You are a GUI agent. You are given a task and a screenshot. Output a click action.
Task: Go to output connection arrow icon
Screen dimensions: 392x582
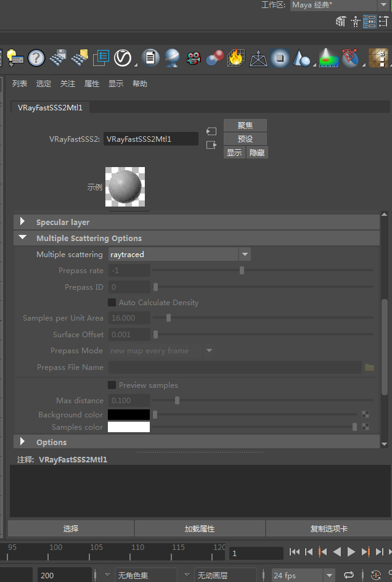pos(211,145)
